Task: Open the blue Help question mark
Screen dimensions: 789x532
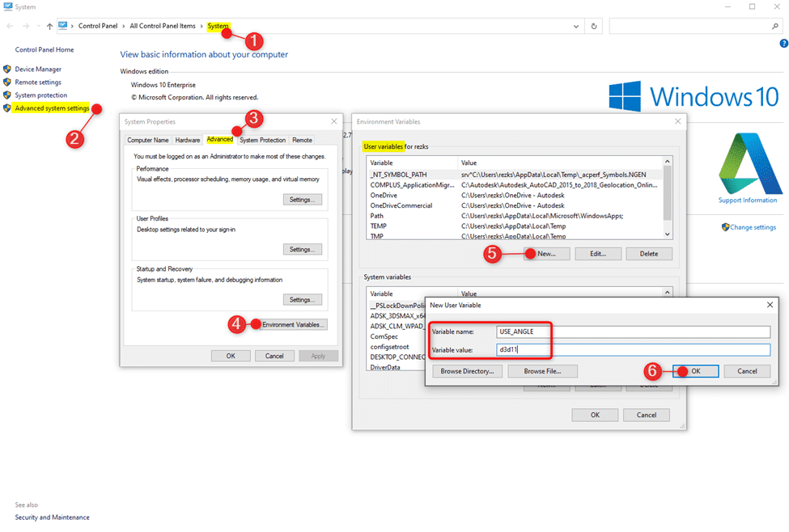Action: point(783,43)
